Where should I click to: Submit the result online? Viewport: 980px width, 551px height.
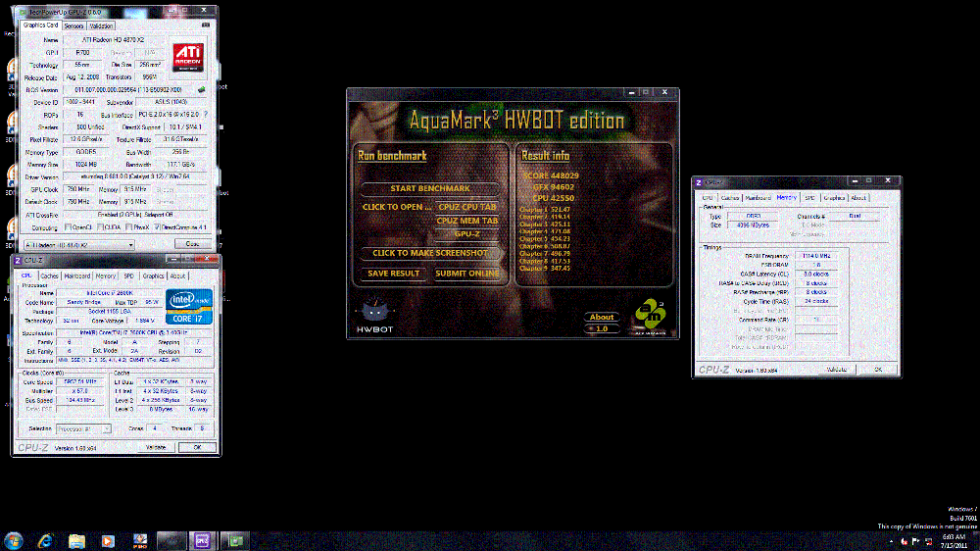[x=466, y=274]
